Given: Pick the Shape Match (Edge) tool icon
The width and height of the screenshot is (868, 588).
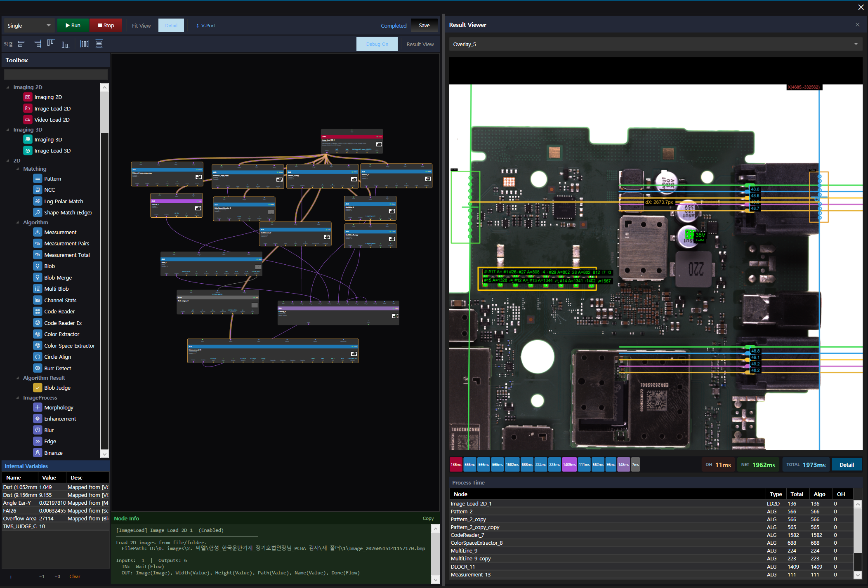Looking at the screenshot, I should coord(38,212).
